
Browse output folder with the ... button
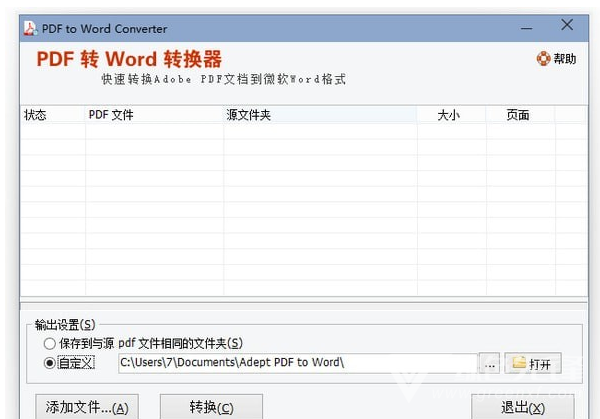point(489,364)
